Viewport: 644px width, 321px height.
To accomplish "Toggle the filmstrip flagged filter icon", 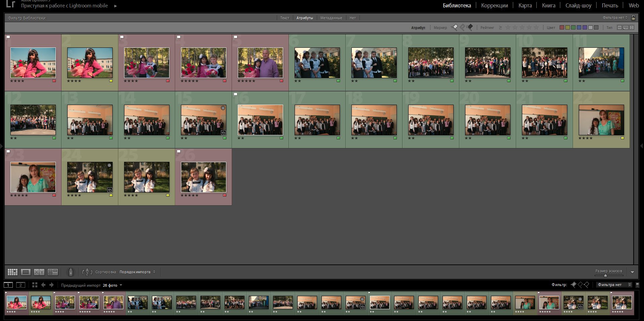I will (574, 285).
